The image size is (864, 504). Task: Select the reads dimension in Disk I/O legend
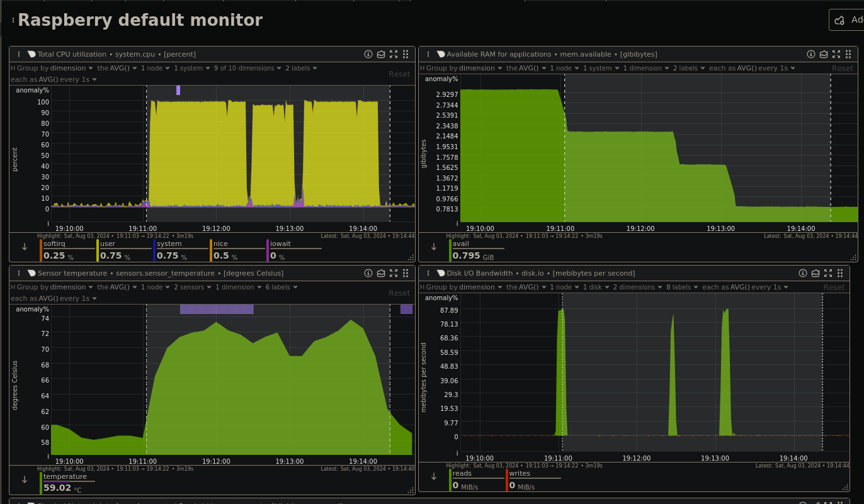(x=476, y=480)
